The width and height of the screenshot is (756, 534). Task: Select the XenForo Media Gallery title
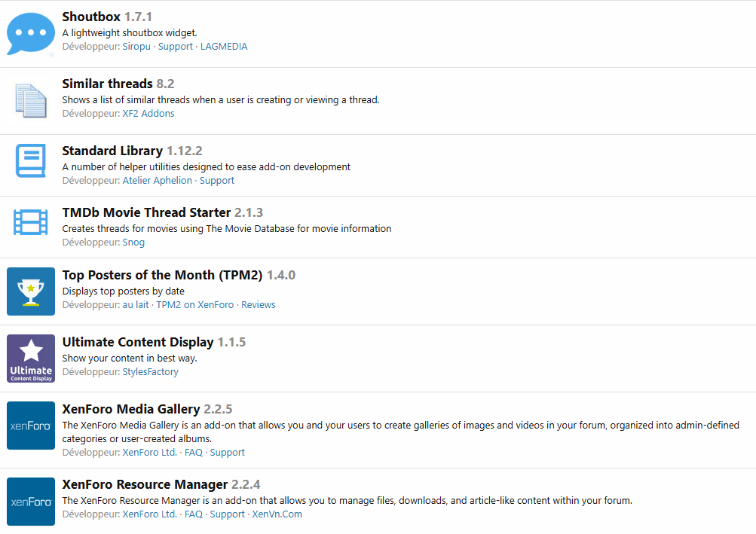131,409
